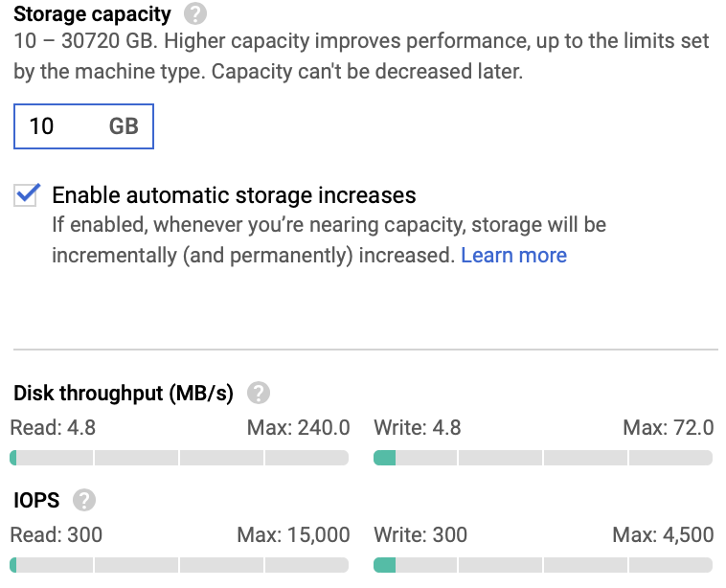The height and width of the screenshot is (588, 726).
Task: Click the "Max: 240.0" read throughput label
Action: click(298, 427)
